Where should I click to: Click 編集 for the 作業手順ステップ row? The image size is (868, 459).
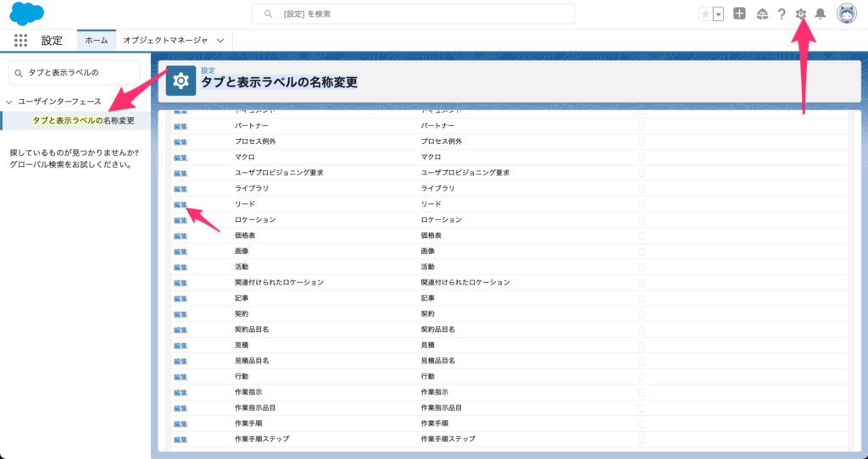click(181, 440)
